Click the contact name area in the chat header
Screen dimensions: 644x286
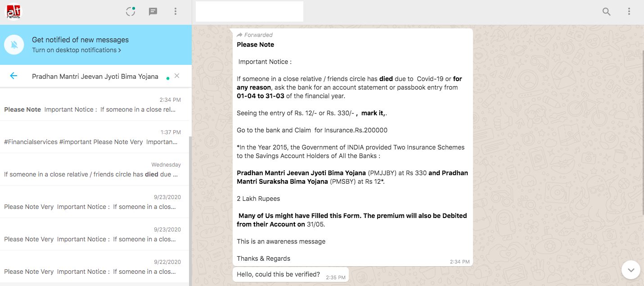click(x=249, y=12)
